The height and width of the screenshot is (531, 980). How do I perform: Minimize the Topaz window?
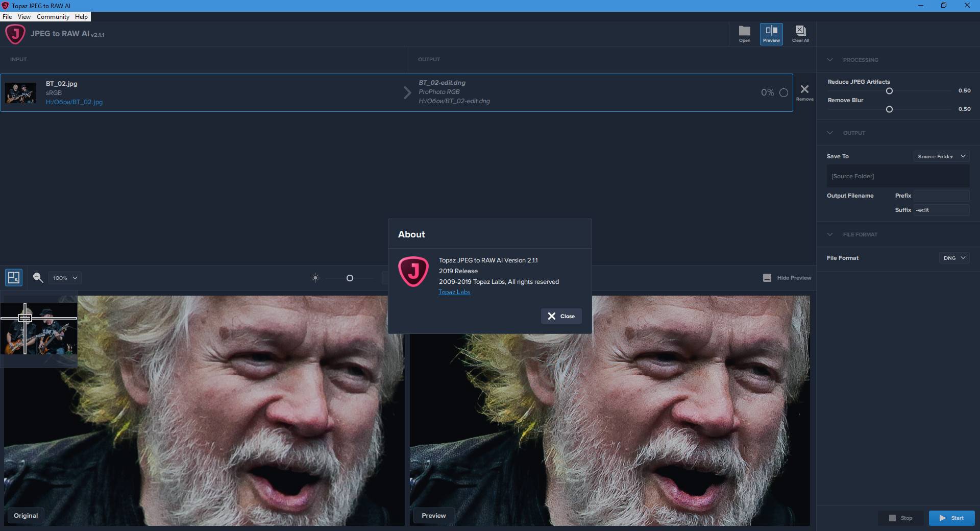921,6
